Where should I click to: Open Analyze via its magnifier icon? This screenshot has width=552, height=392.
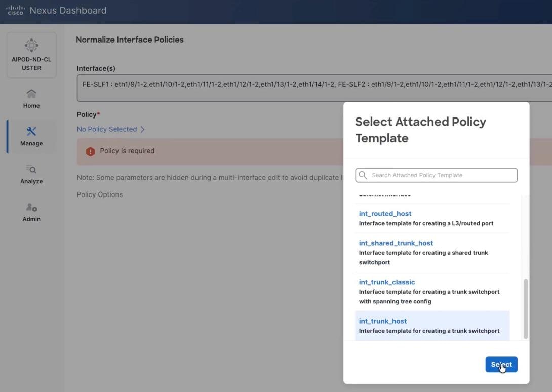click(x=31, y=169)
